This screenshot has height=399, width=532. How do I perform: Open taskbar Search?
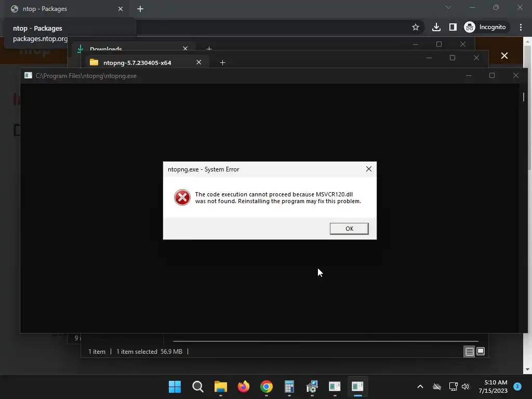pos(198,387)
